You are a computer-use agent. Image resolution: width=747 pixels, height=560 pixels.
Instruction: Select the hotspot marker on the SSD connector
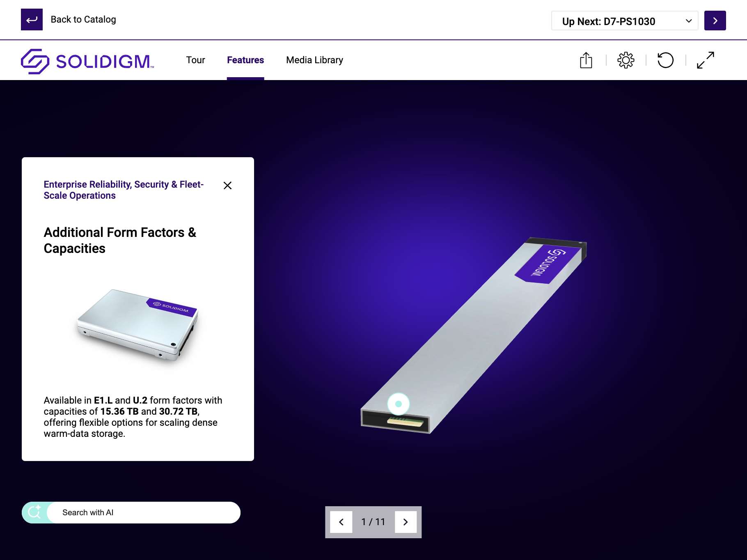click(398, 404)
